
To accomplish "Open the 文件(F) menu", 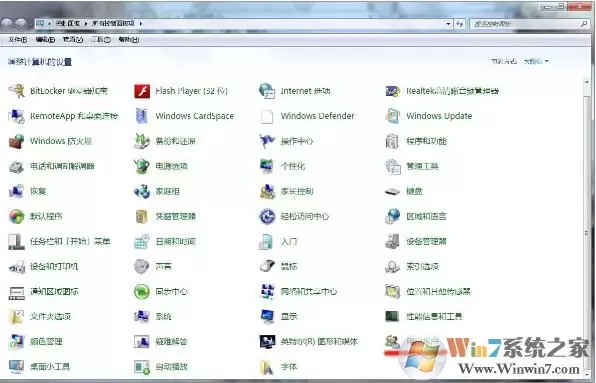I will tap(17, 40).
